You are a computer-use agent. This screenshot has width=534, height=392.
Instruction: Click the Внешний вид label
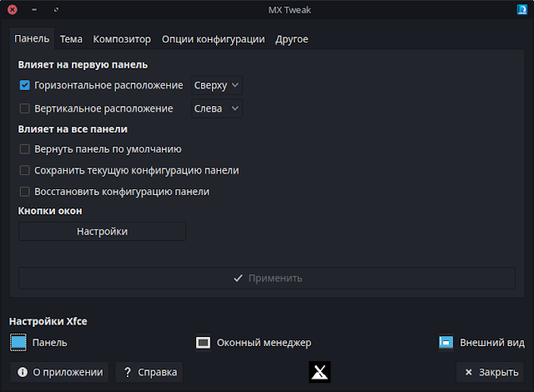coord(492,343)
